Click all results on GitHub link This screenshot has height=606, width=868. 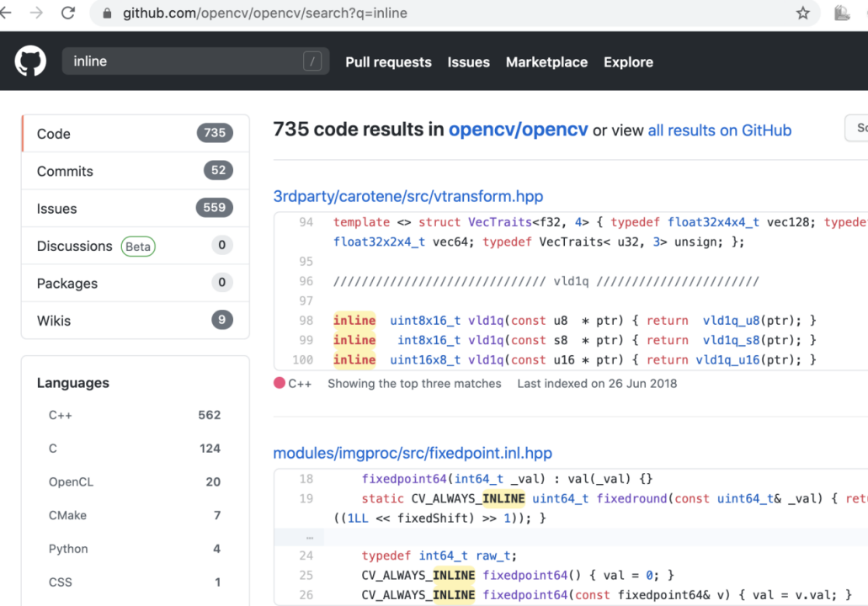[x=720, y=130]
